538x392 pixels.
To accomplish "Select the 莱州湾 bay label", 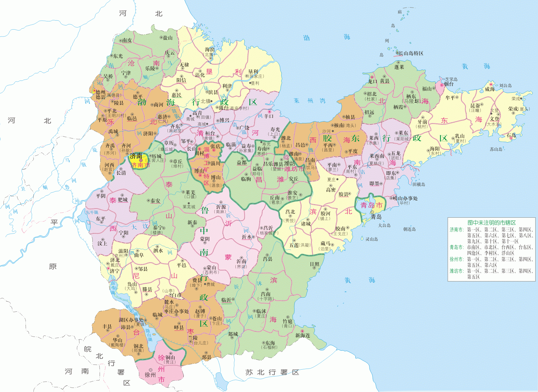I will 309,101.
